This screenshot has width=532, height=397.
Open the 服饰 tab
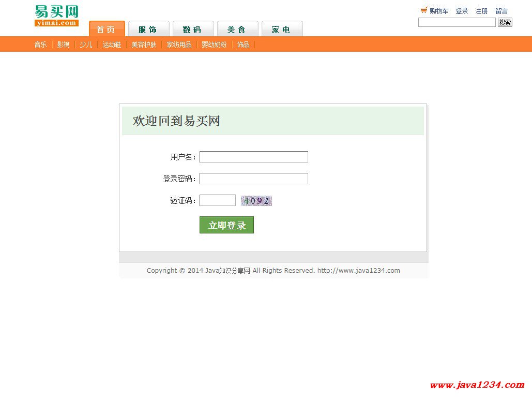[x=149, y=30]
